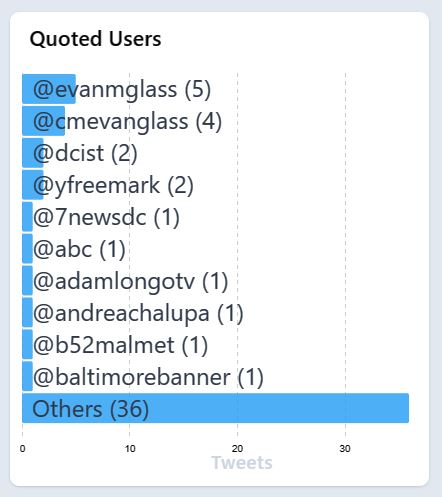Click the 20 axis tick label
This screenshot has height=497, width=442.
click(237, 449)
